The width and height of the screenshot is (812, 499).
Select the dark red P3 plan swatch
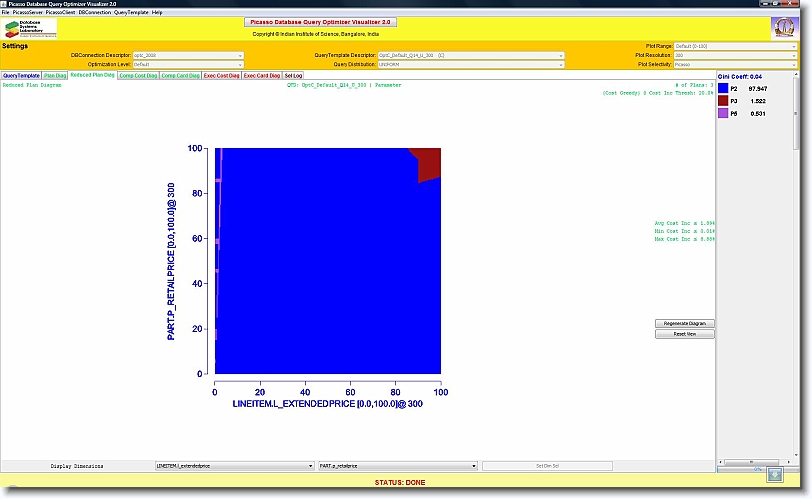click(x=723, y=101)
